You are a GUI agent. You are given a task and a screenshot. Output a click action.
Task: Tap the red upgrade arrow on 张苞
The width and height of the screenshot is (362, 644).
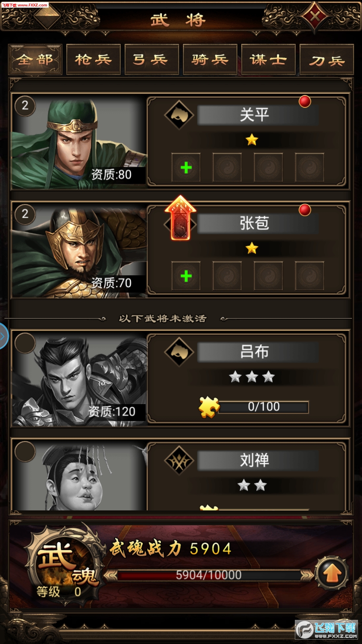[180, 218]
